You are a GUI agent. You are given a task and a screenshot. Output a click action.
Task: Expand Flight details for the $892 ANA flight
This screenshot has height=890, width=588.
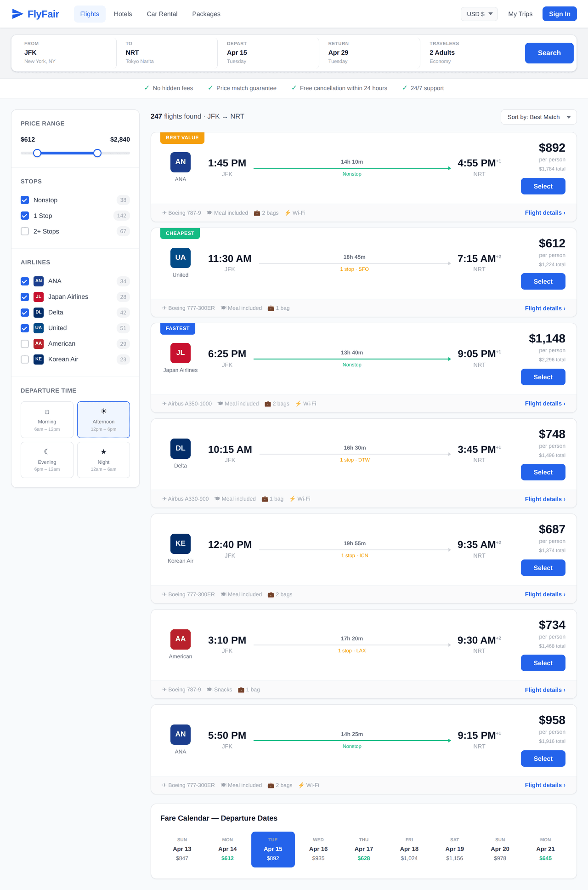[x=545, y=213]
